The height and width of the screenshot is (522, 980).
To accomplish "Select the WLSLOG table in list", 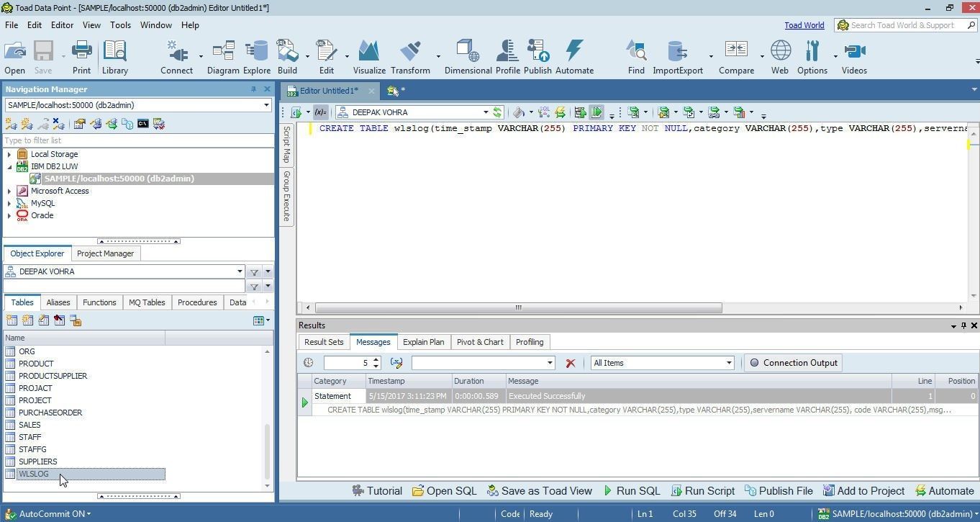I will (x=85, y=474).
